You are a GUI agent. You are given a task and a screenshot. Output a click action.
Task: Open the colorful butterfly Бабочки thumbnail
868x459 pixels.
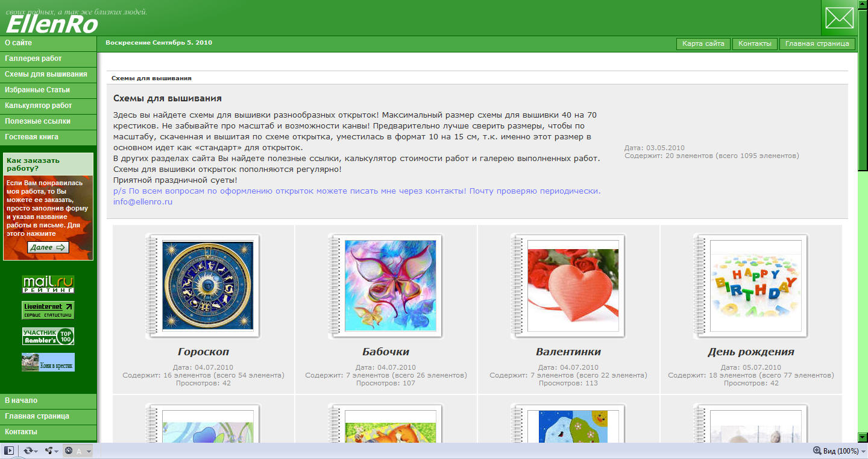pos(391,285)
